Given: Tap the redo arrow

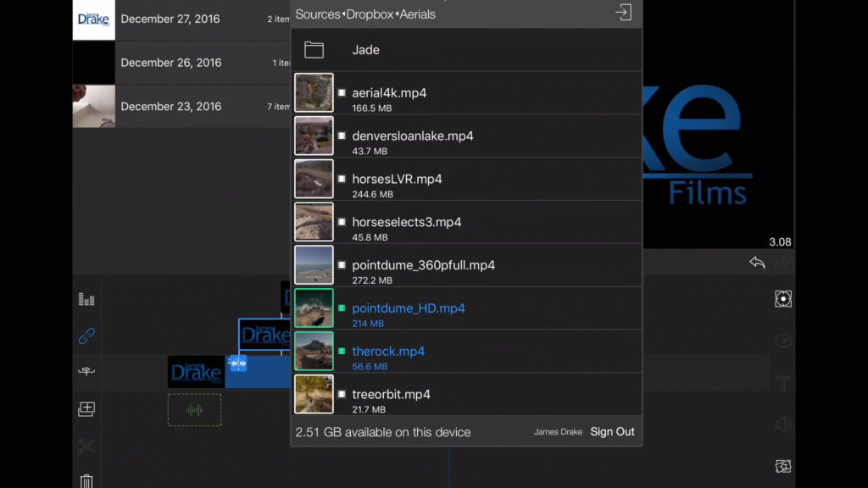Looking at the screenshot, I should (x=782, y=263).
